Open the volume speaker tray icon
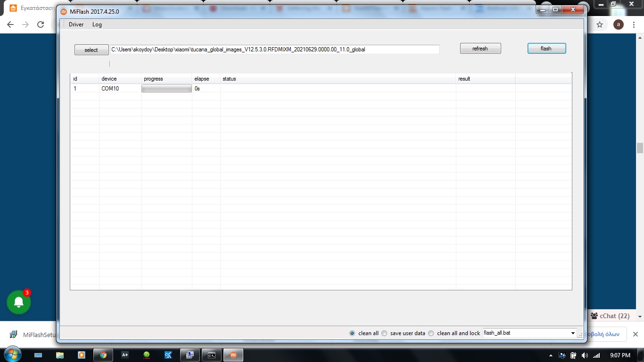The image size is (644, 362). 585,355
